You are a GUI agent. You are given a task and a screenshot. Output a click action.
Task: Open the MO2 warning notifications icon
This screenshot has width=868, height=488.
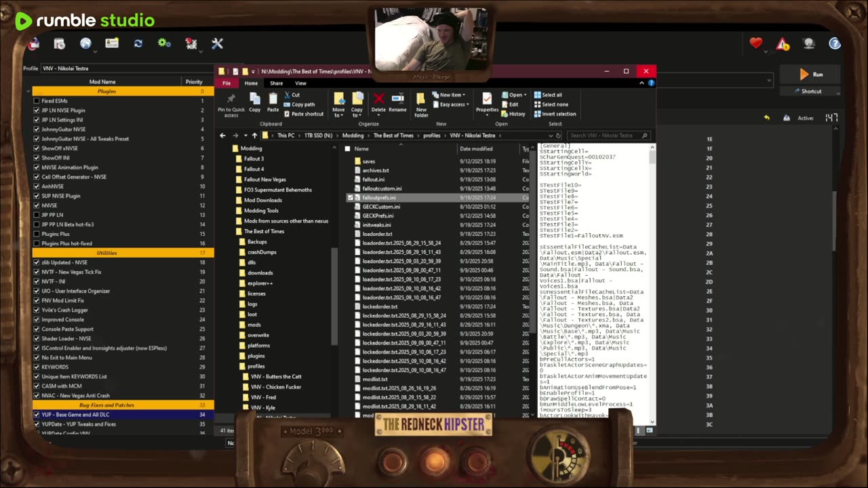(x=783, y=44)
